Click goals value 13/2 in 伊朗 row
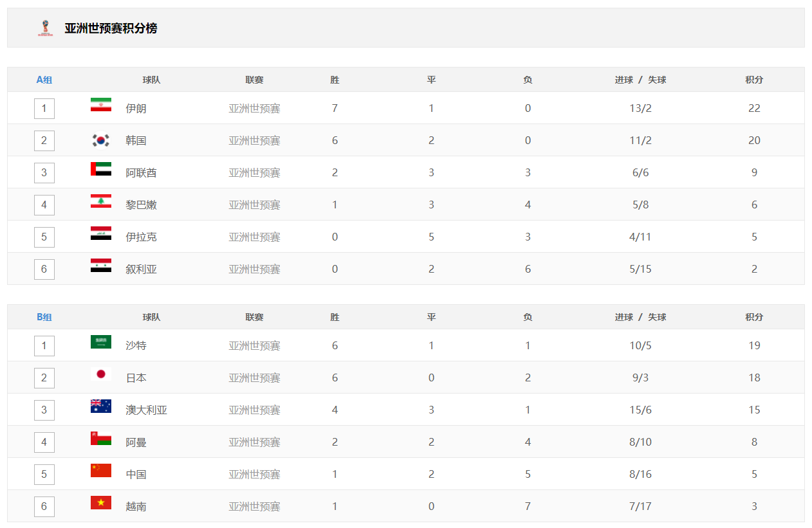 point(641,108)
